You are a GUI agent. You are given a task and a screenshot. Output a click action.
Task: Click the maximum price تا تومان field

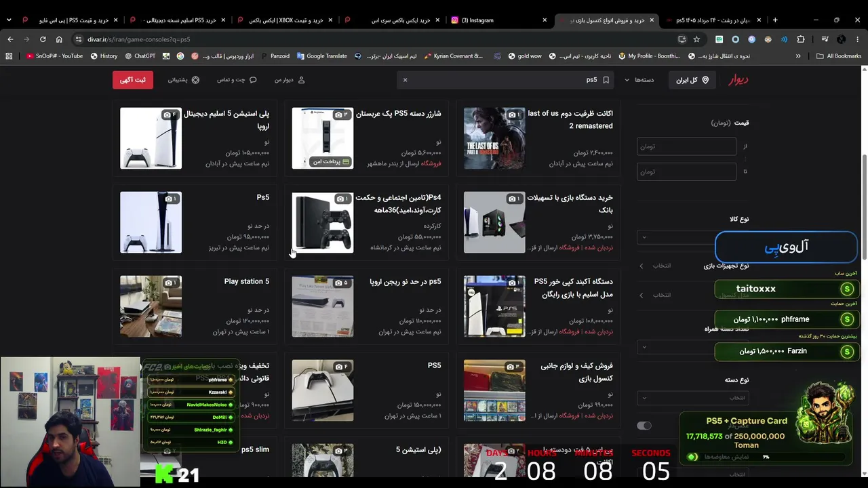(x=686, y=171)
